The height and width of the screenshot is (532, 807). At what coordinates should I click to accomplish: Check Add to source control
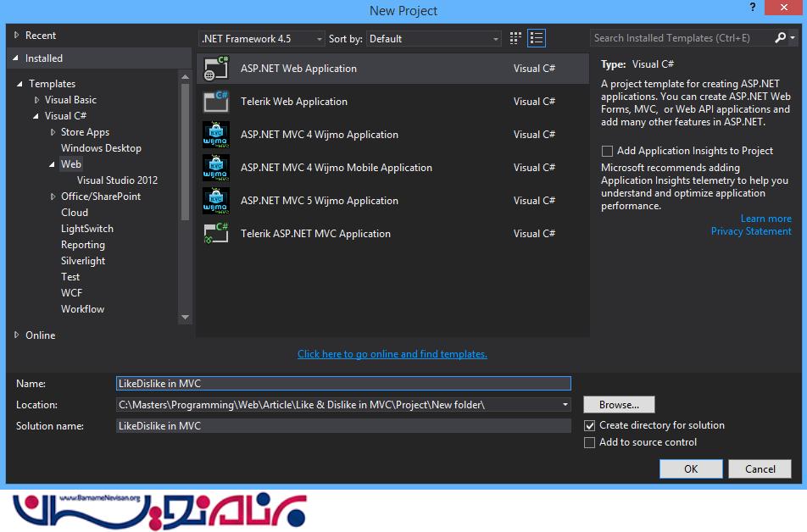click(x=590, y=442)
